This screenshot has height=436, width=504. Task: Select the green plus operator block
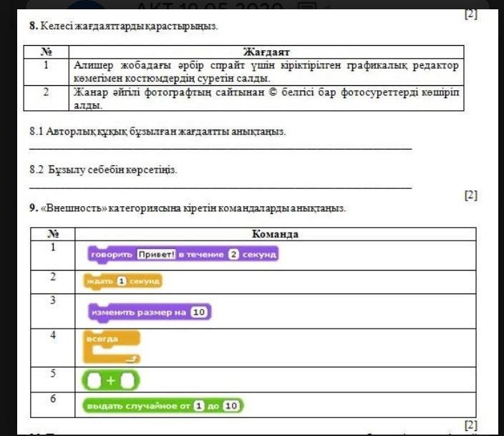(x=111, y=379)
